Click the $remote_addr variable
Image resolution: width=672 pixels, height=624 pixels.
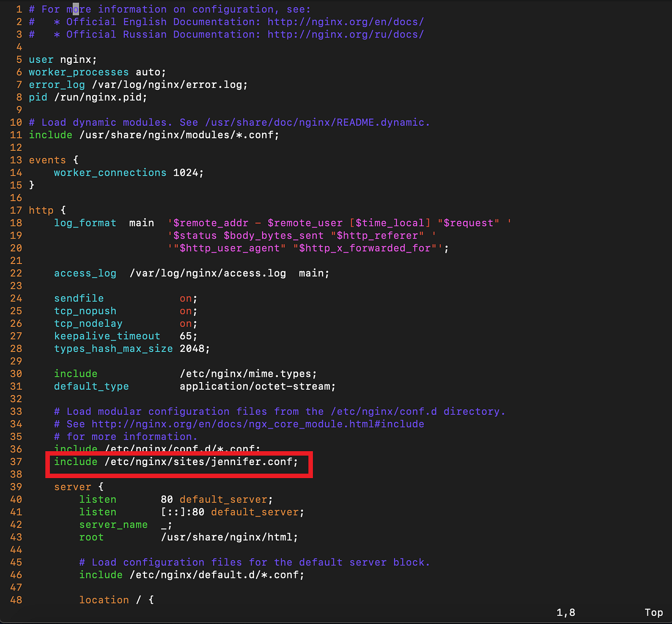coord(211,223)
